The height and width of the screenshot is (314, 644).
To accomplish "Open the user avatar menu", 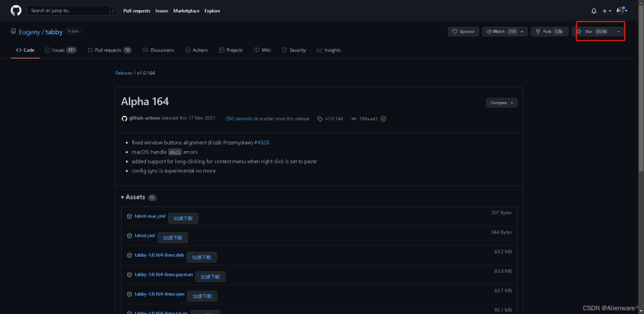I will point(621,11).
